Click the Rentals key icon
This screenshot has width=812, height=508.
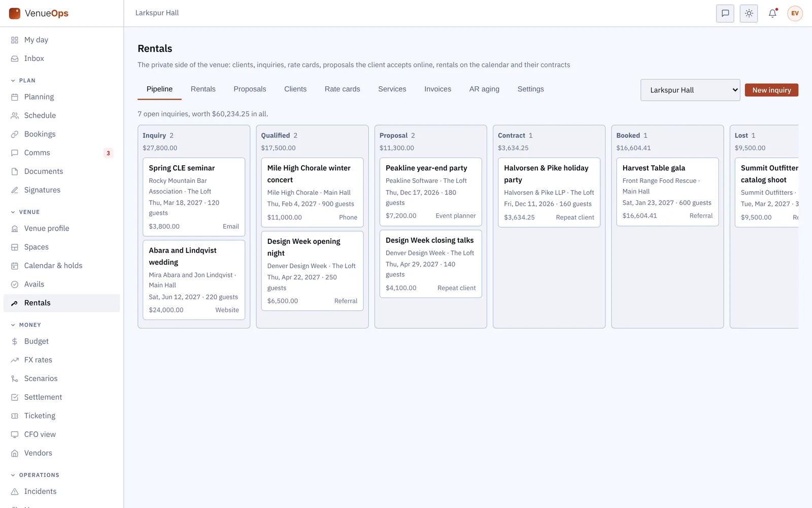click(15, 303)
